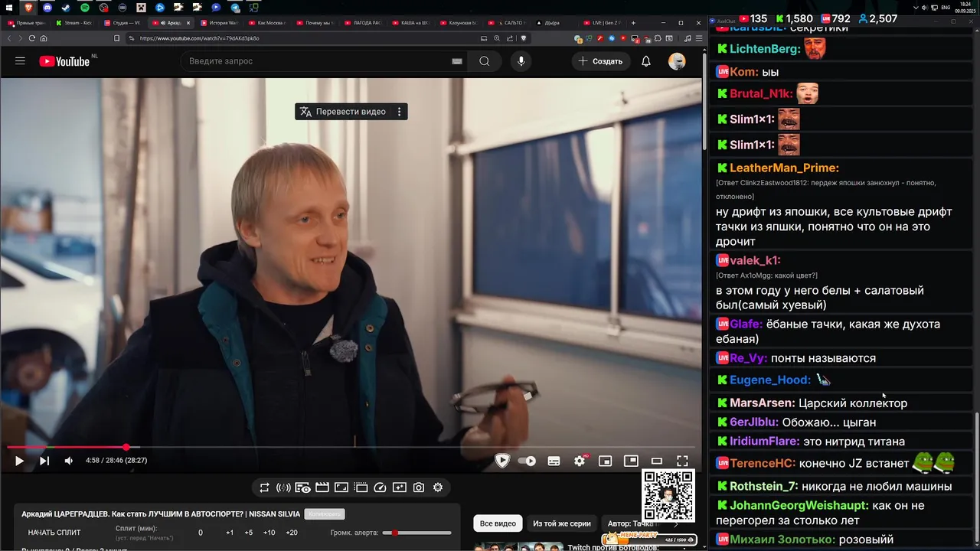Take a video screenshot with camera icon
The height and width of the screenshot is (551, 980).
click(x=419, y=487)
